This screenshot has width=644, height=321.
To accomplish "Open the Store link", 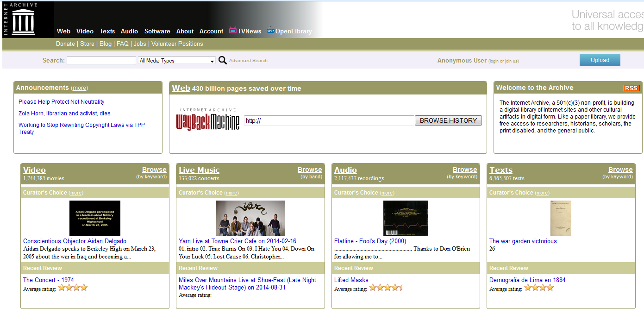I will tap(87, 44).
